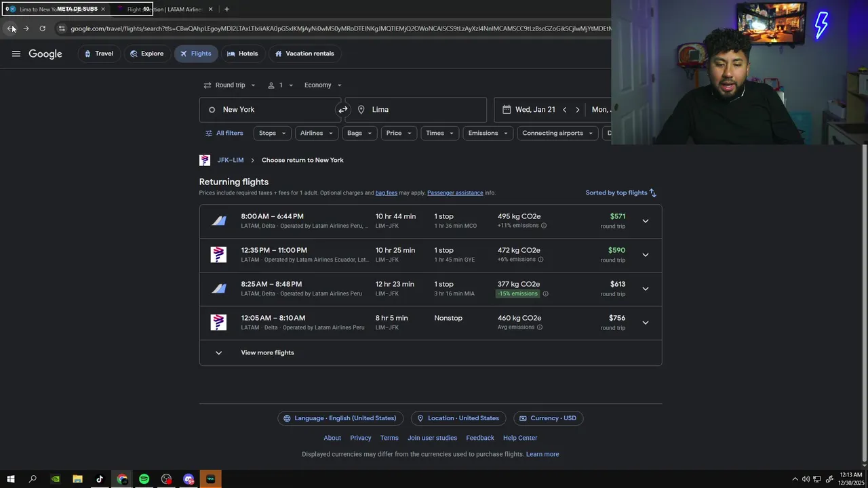Open a new browser tab with plus icon
Screen dimensions: 868x488
pos(226,9)
